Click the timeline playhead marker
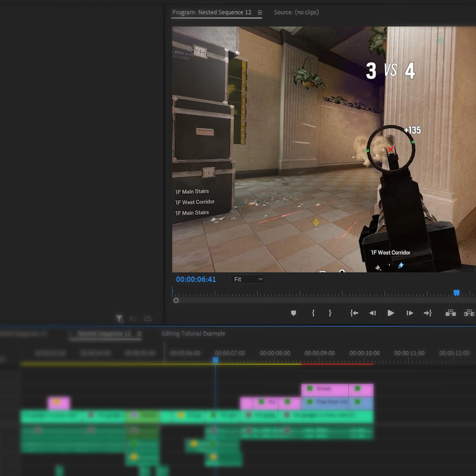This screenshot has width=476, height=476. tap(215, 360)
